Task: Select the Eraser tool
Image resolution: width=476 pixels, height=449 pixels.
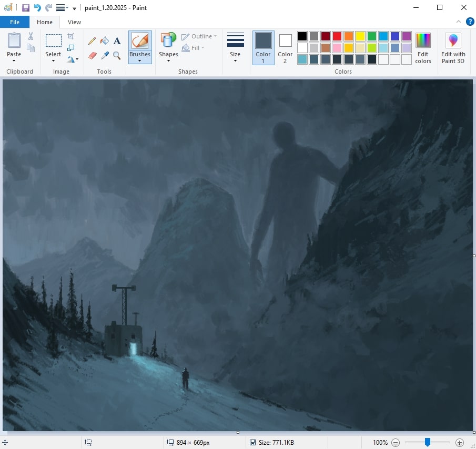Action: (92, 55)
